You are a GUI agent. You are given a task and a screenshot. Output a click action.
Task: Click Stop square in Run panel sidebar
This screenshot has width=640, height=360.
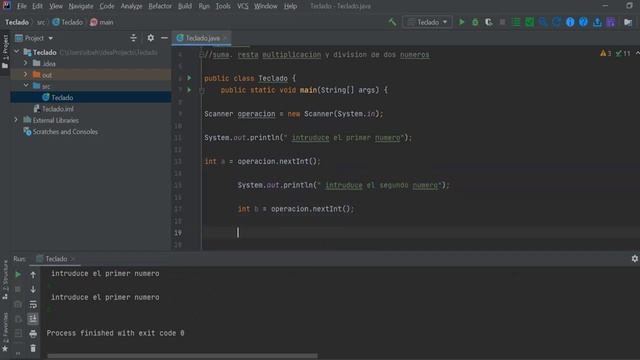click(18, 289)
